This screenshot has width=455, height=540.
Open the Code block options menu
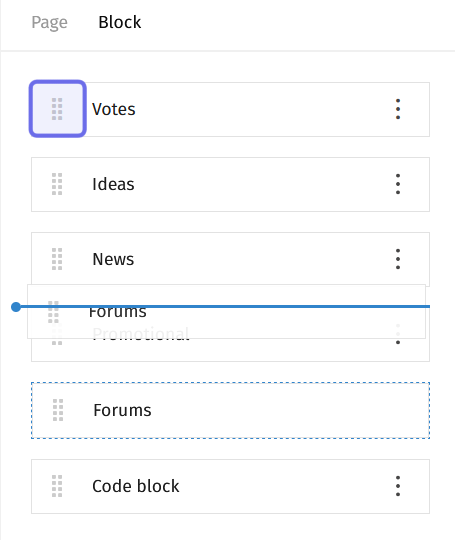(x=398, y=486)
